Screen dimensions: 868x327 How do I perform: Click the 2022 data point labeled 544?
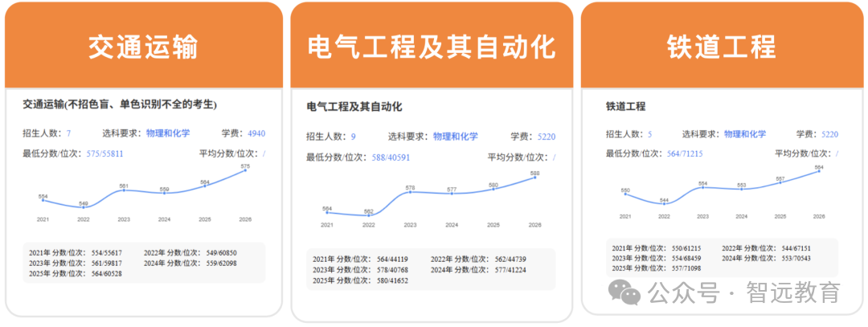point(665,203)
